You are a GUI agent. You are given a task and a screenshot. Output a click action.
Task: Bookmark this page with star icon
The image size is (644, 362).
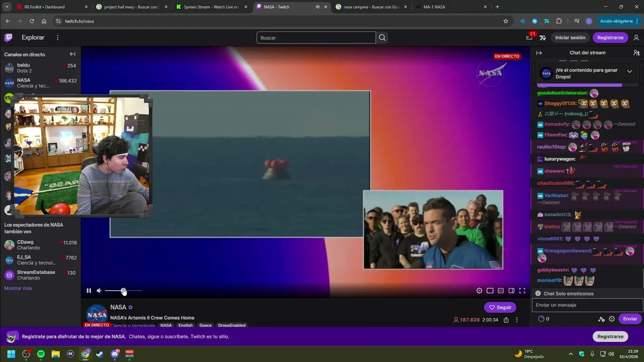point(506,21)
